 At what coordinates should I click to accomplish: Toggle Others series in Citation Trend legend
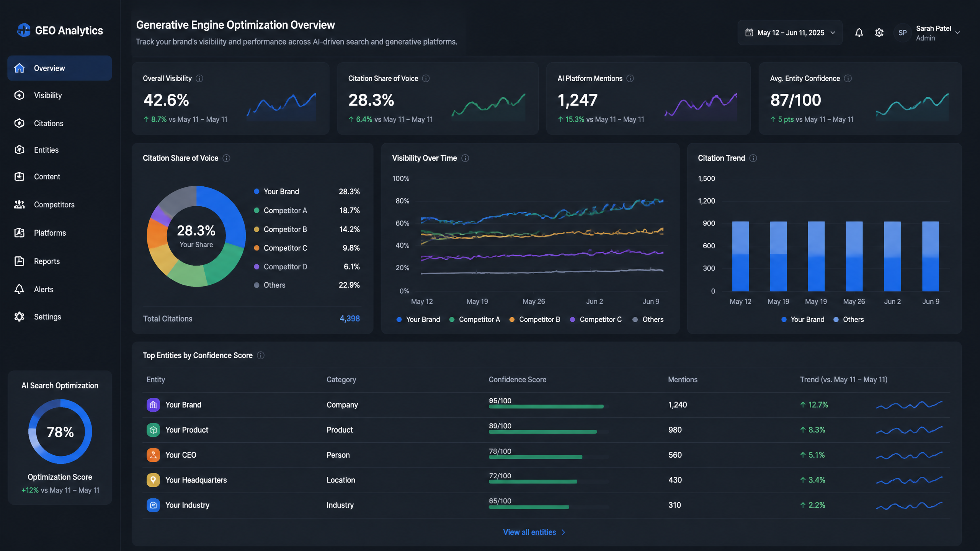pyautogui.click(x=849, y=320)
